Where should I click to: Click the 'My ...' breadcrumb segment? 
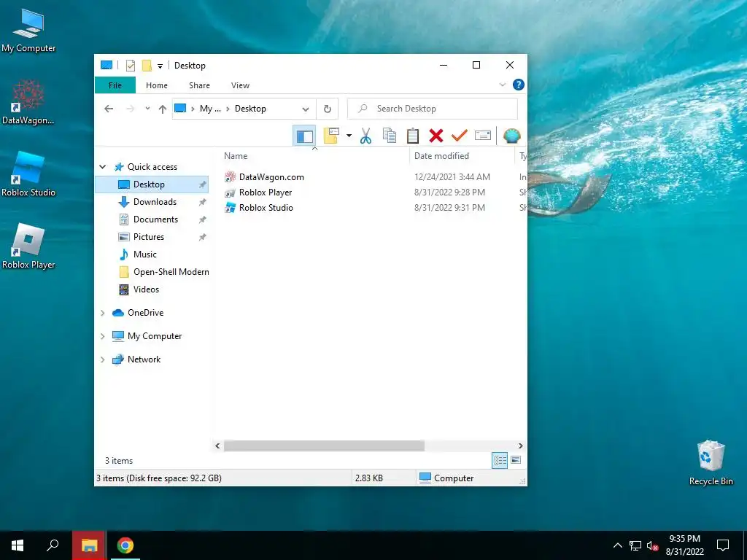(210, 109)
